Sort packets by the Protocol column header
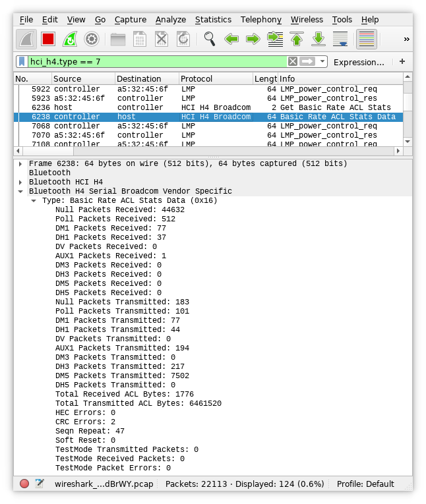This screenshot has width=426, height=504. tap(216, 79)
